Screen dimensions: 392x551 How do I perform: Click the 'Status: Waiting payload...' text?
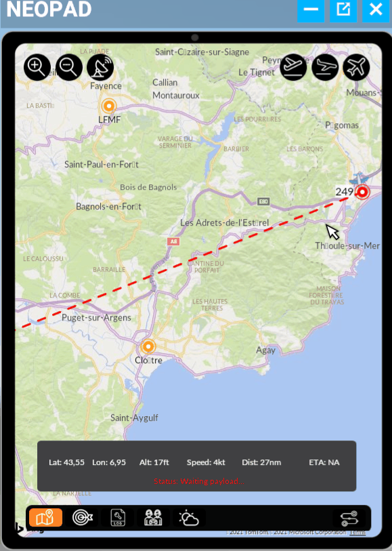pos(198,481)
